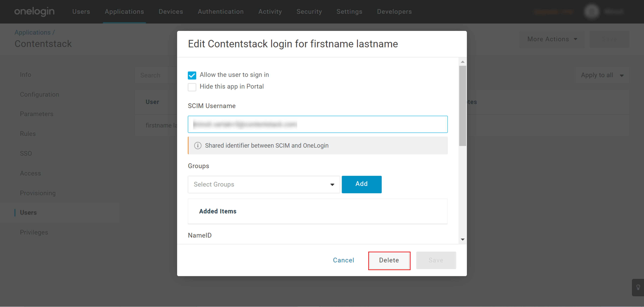Click the scrollbar up arrow
Viewport: 644px width, 307px height.
coord(463,62)
